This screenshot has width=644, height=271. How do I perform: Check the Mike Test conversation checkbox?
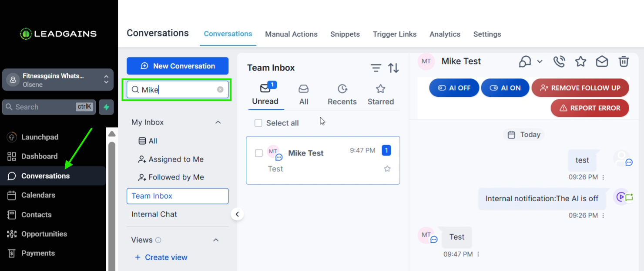pyautogui.click(x=259, y=153)
